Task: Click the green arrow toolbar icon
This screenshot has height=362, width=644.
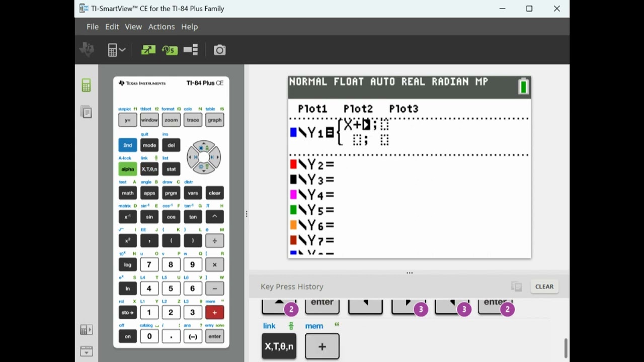Action: click(x=148, y=50)
